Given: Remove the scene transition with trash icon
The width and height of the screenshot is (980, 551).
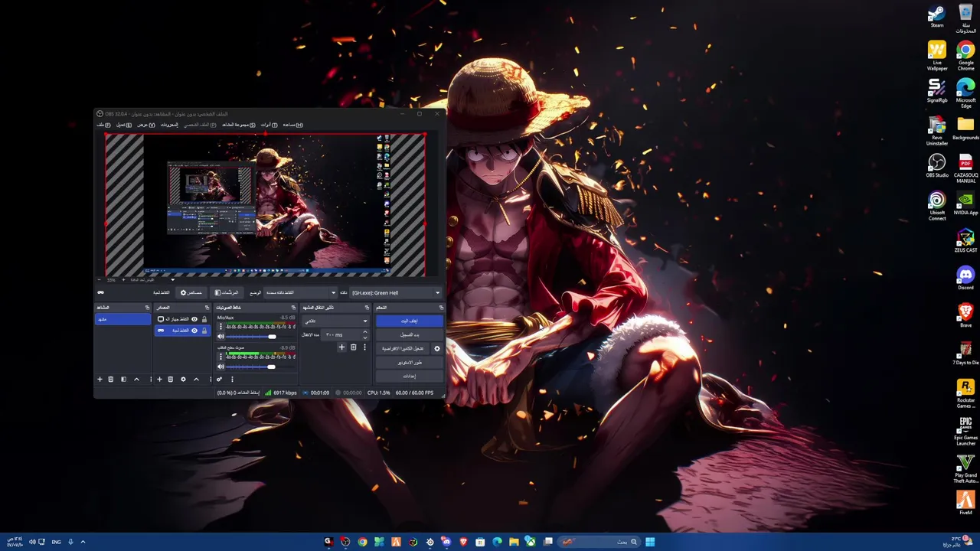Looking at the screenshot, I should click(x=353, y=347).
